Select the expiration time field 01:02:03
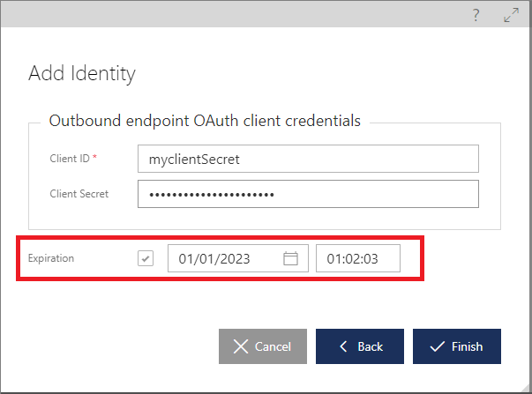Image resolution: width=532 pixels, height=394 pixels. pos(358,258)
